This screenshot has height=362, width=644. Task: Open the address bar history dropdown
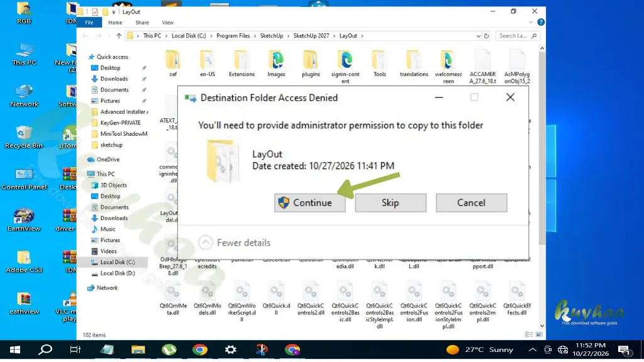[x=478, y=36]
